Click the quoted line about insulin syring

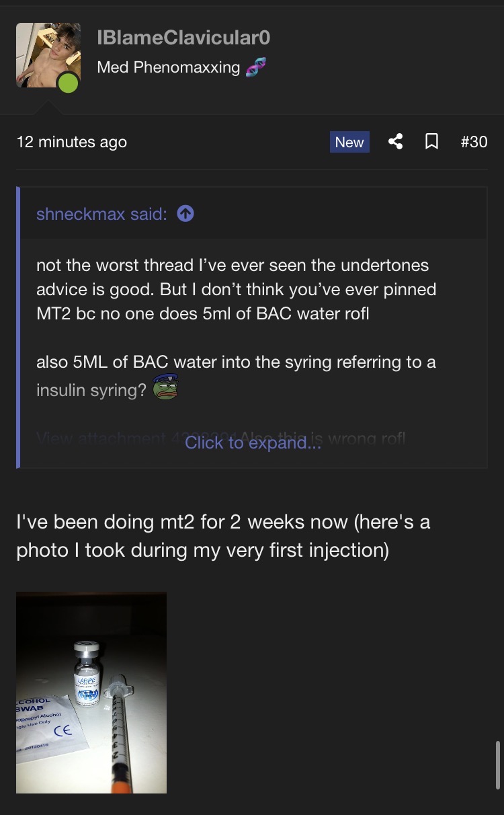pos(91,390)
